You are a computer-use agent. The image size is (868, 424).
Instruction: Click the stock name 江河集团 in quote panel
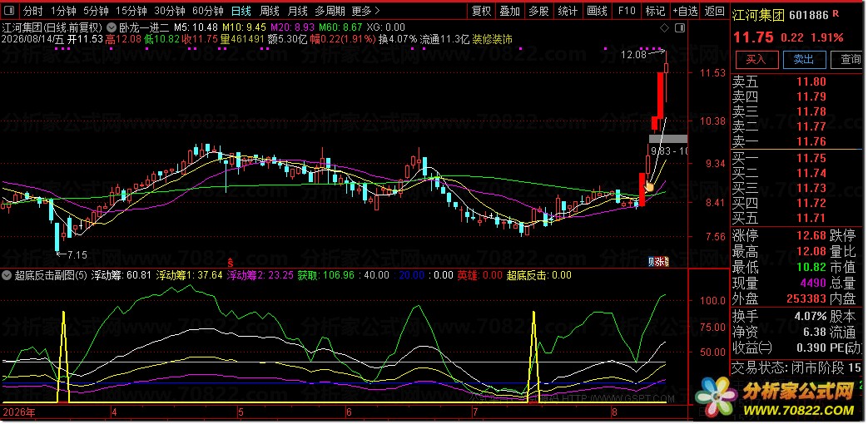[x=758, y=16]
